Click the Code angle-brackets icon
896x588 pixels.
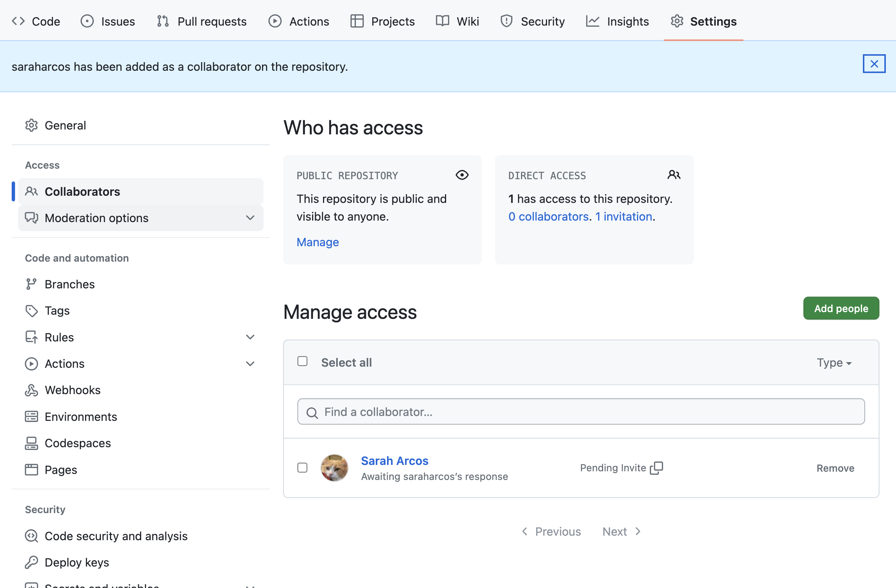pyautogui.click(x=18, y=21)
